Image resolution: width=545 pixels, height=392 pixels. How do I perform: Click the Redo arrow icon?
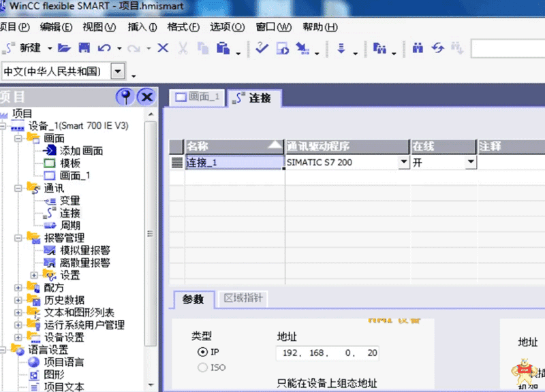134,48
